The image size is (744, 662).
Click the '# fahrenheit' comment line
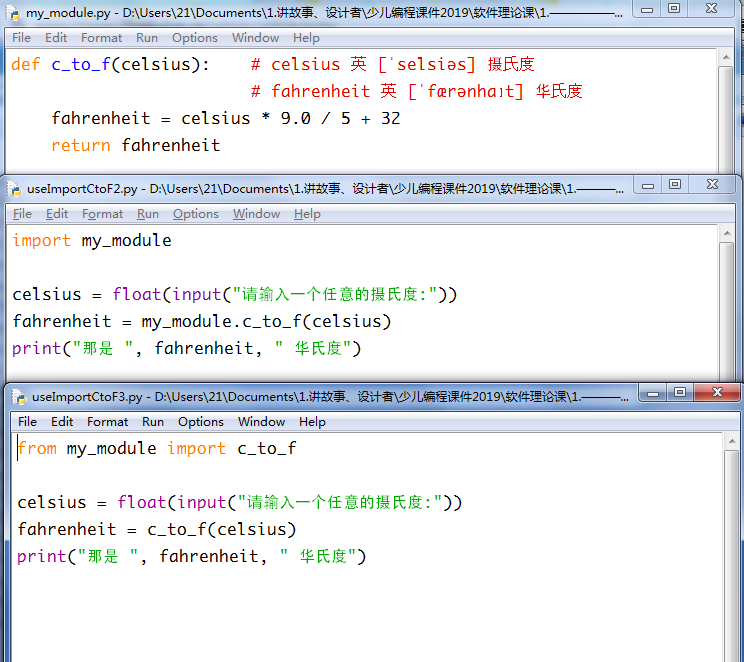point(417,91)
